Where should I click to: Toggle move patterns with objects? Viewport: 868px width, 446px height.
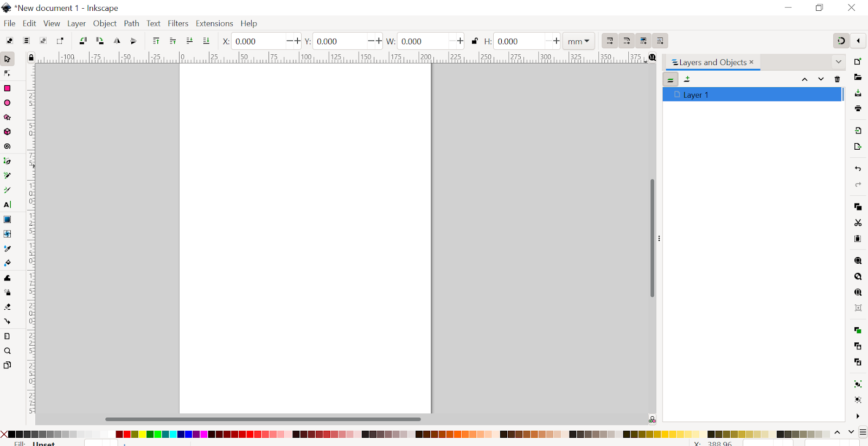(660, 41)
